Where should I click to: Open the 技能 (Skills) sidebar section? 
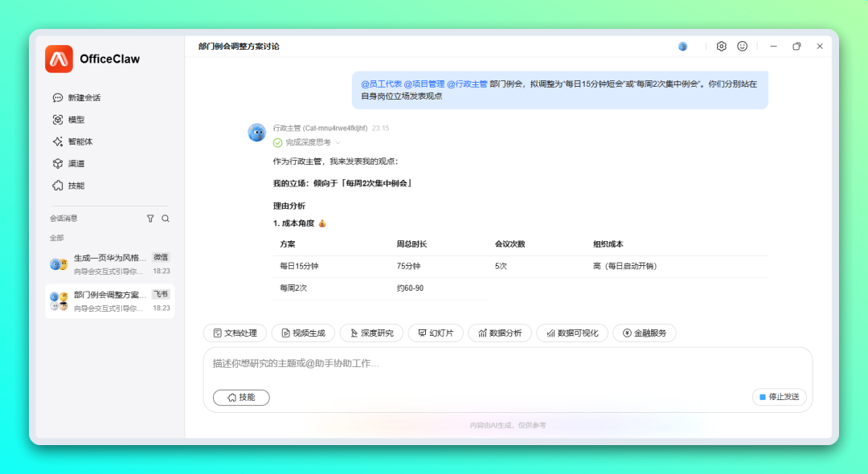click(76, 186)
